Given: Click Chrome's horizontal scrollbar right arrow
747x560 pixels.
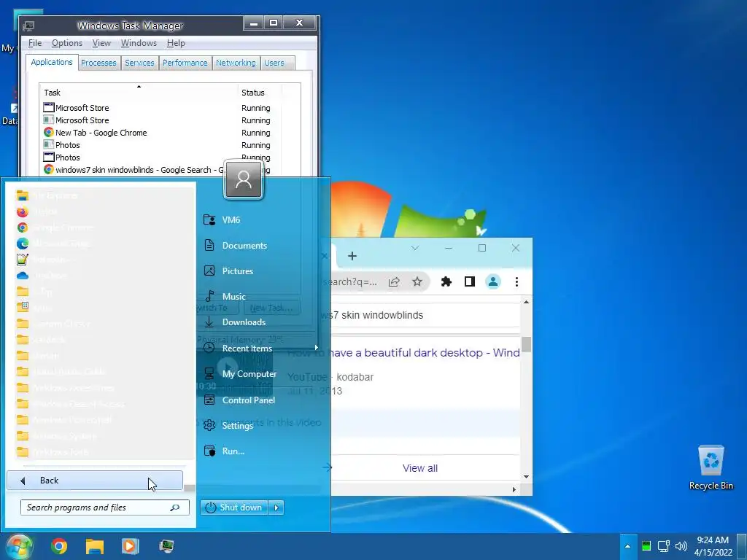Looking at the screenshot, I should point(514,489).
